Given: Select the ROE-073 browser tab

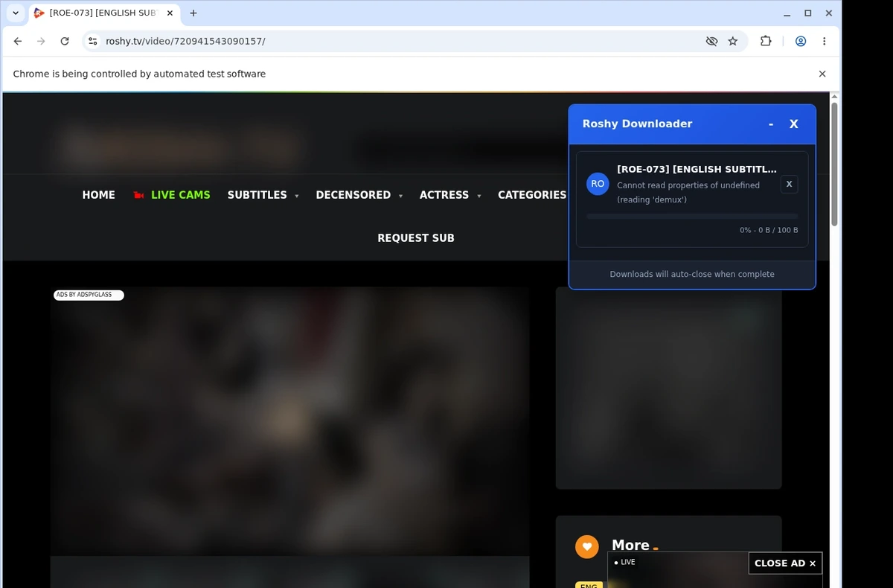Looking at the screenshot, I should 104,13.
